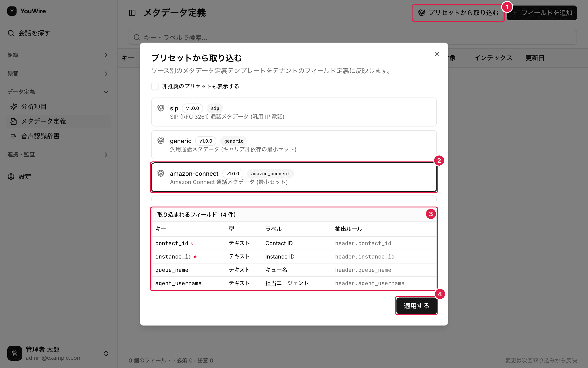Click the 管 user avatar icon

click(14, 353)
